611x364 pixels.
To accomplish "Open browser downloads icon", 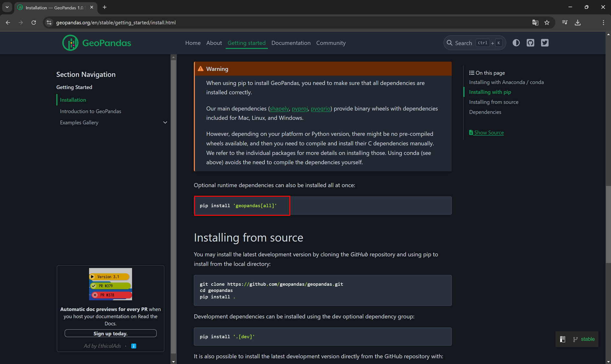I will coord(578,23).
